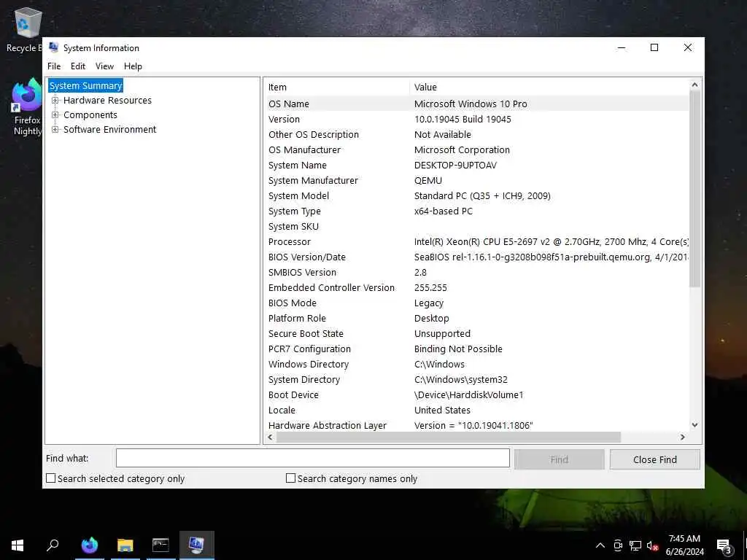Viewport: 747px width, 560px height.
Task: Select System Summary in the tree
Action: [86, 86]
